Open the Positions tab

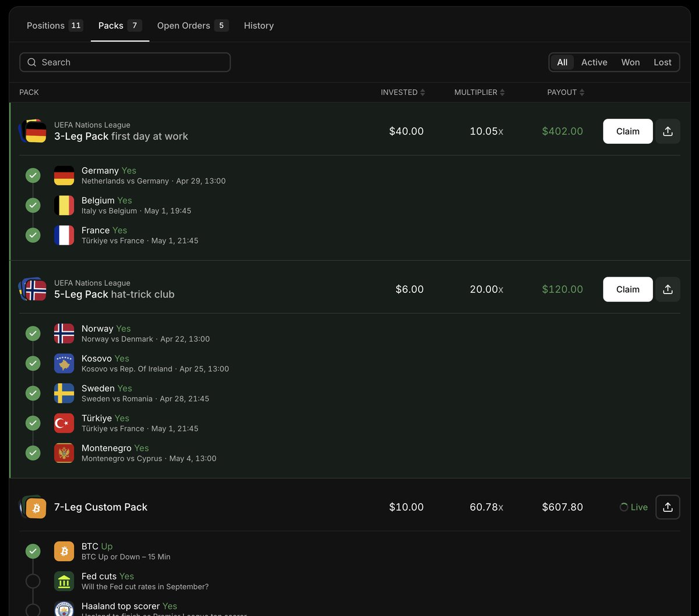(55, 26)
